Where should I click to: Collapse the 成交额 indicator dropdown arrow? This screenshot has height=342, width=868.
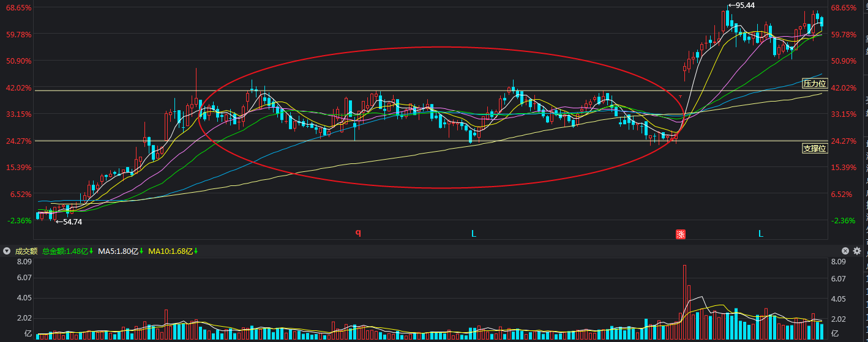tap(7, 251)
